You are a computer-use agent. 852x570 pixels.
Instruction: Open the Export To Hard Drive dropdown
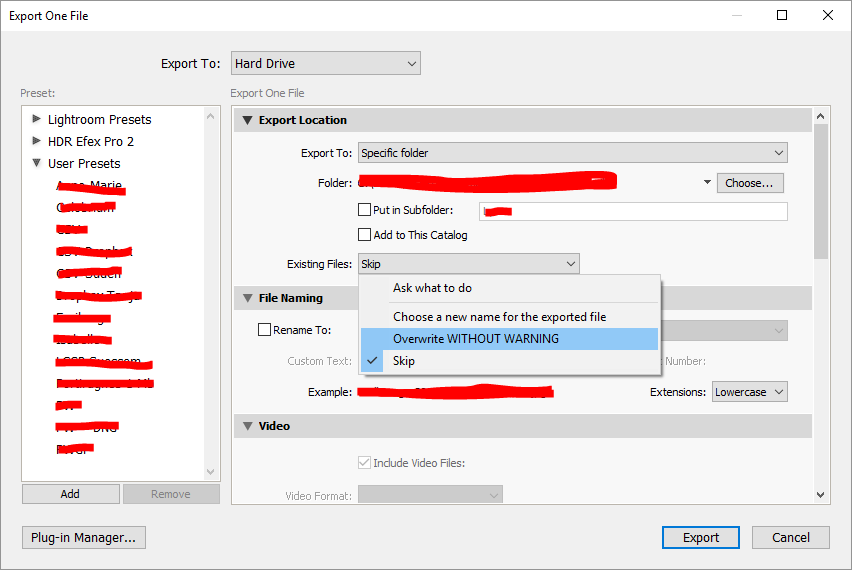click(325, 64)
